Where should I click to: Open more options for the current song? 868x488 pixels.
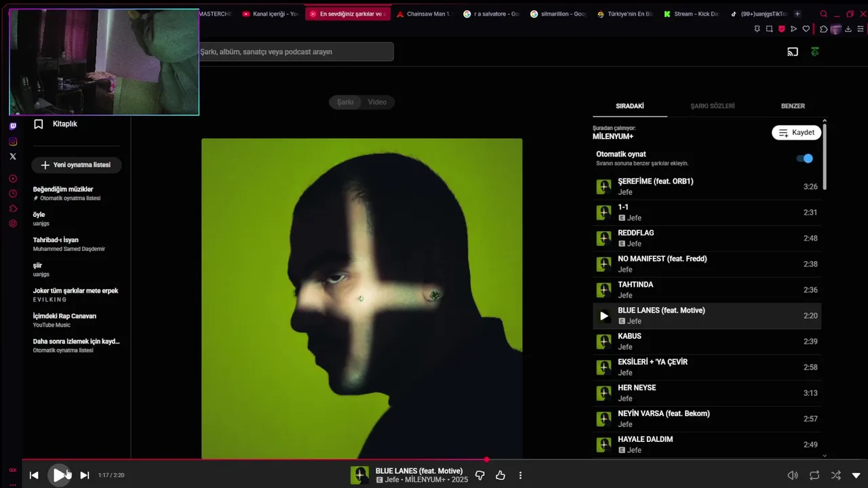(x=520, y=475)
